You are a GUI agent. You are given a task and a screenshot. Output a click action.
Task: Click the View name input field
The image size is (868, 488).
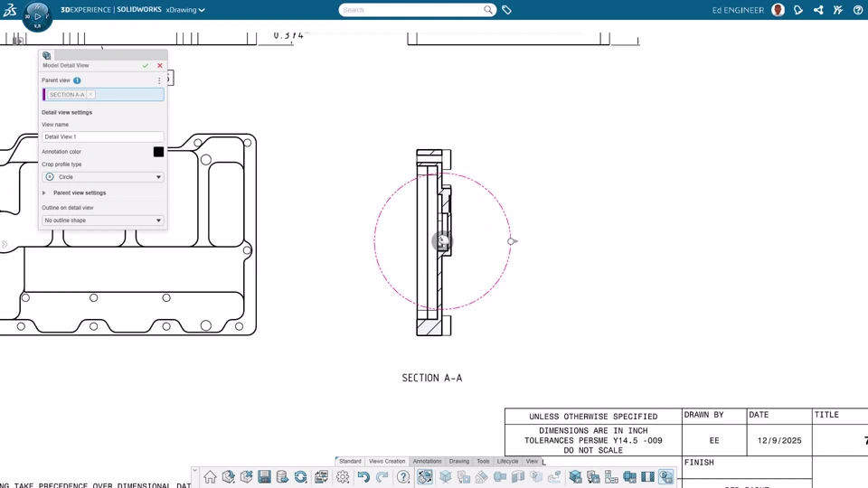tap(103, 136)
